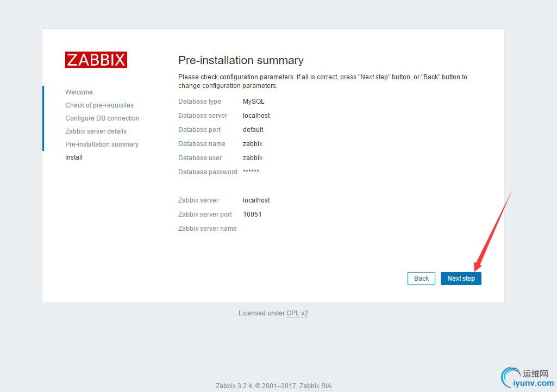Click the Database user zabbix value
Screen dimensions: 557x392
point(253,158)
